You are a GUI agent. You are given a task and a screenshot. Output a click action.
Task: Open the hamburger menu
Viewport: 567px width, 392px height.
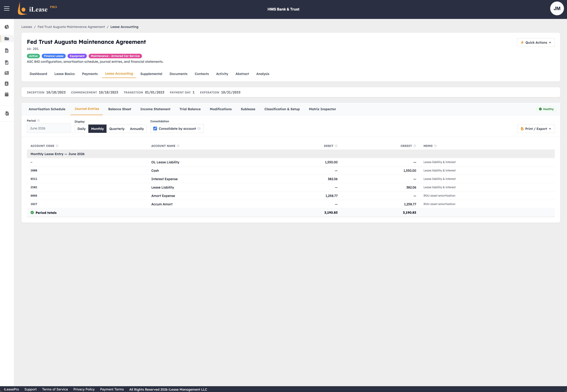[x=7, y=9]
